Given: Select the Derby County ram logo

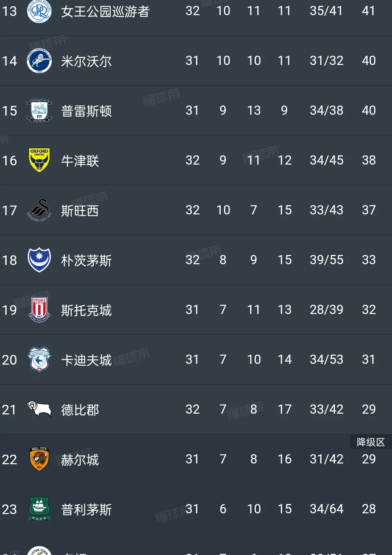Looking at the screenshot, I should 39,409.
